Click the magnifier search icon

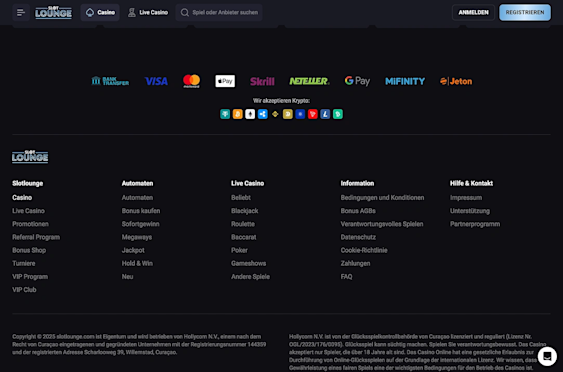click(185, 13)
